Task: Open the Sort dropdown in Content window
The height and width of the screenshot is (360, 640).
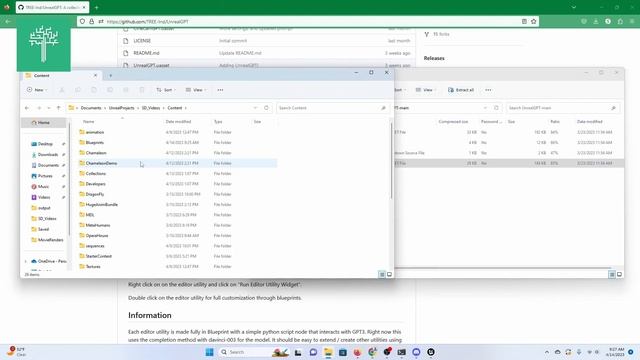Action: pyautogui.click(x=166, y=90)
